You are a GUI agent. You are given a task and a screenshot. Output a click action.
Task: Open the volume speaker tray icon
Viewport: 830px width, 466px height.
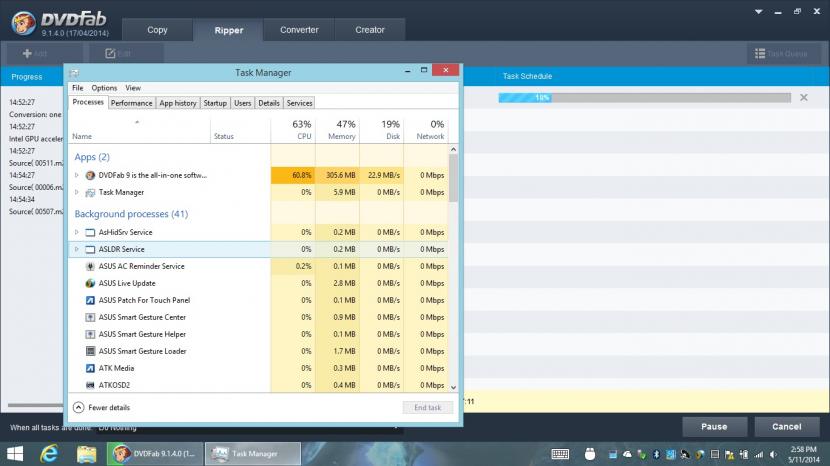tap(773, 454)
